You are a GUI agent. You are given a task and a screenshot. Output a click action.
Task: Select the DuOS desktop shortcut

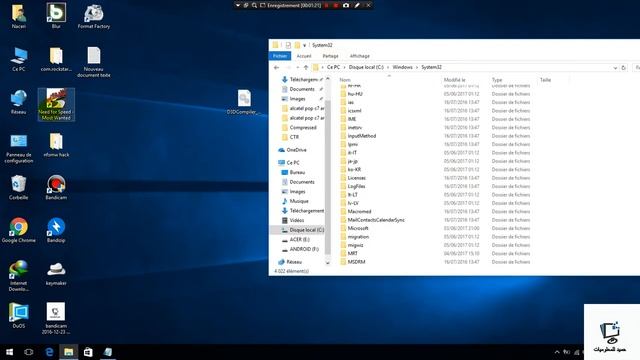[18, 316]
